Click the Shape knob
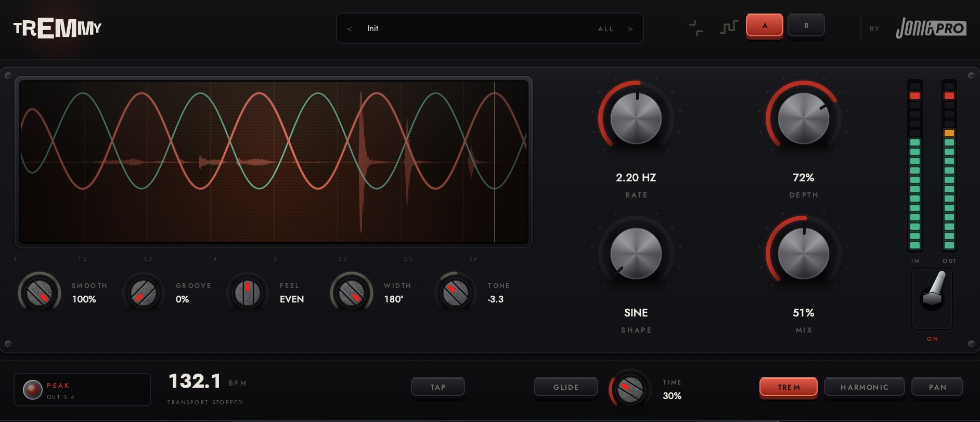 coord(636,254)
